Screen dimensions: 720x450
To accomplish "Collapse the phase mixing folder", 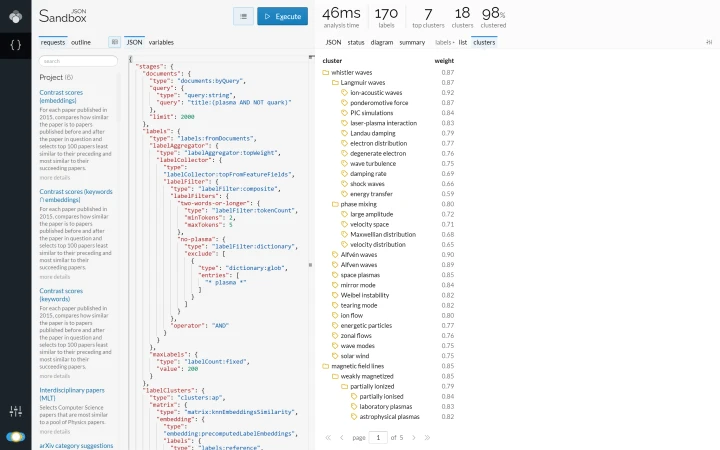I will click(335, 204).
